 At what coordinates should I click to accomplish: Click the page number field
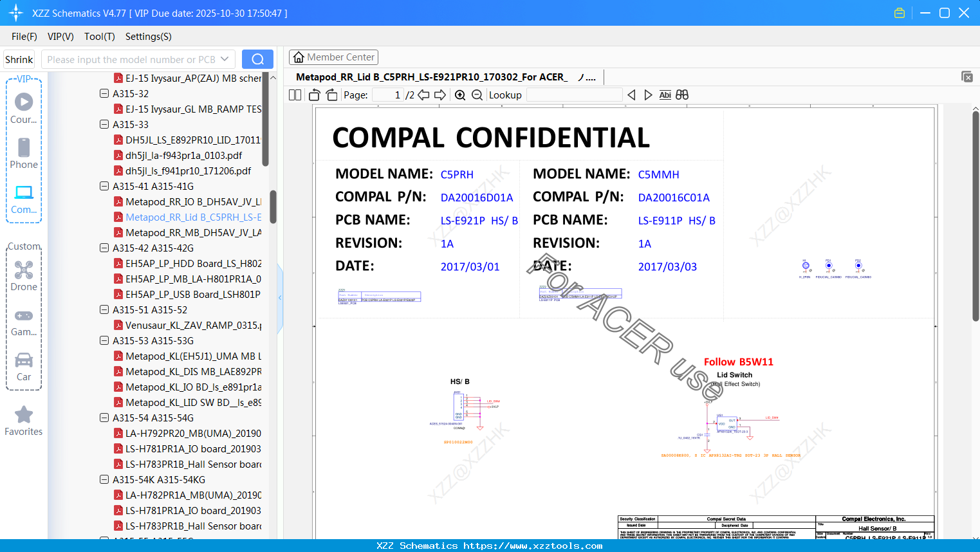pyautogui.click(x=388, y=95)
